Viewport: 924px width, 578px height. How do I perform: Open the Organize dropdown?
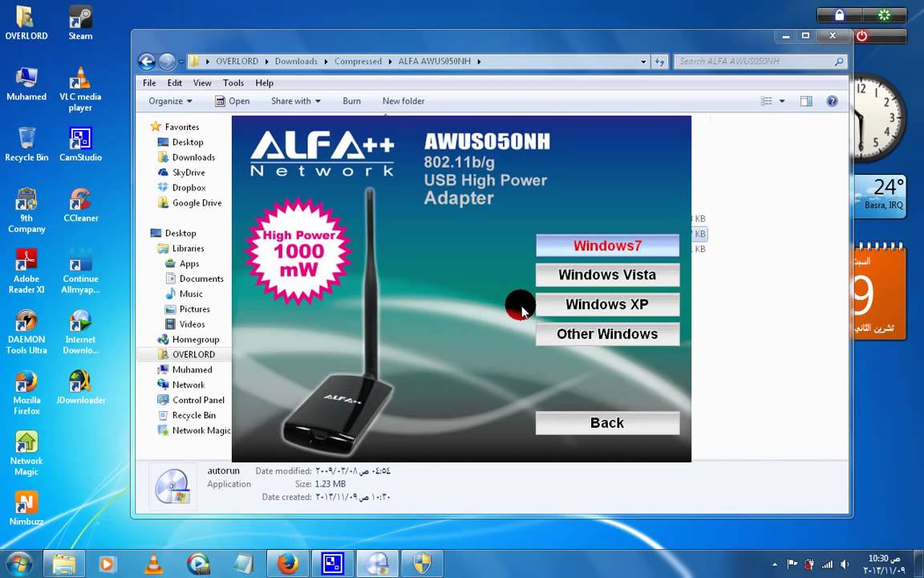click(170, 101)
